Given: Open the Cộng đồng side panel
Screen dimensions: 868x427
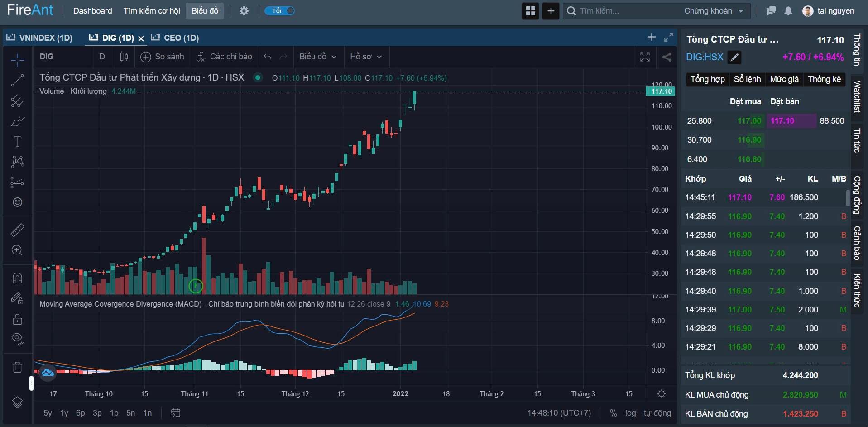Looking at the screenshot, I should 857,195.
